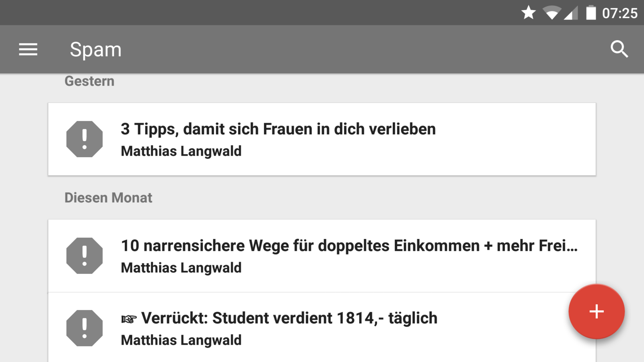644x362 pixels.
Task: Tap sender 'Matthias Langwald' under '3 Tipps'
Action: 181,151
